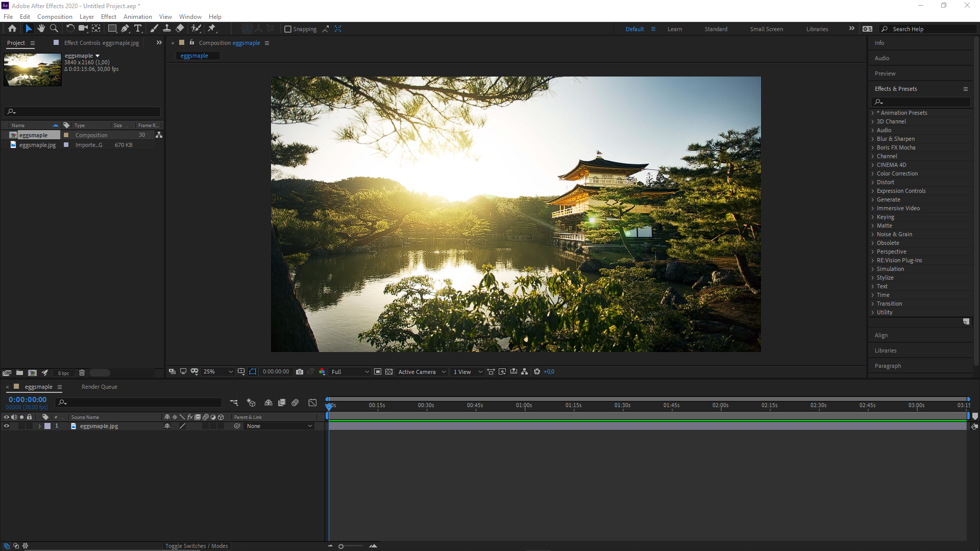980x551 pixels.
Task: Enable the Snapping checkbox in the toolbar
Action: 288,29
